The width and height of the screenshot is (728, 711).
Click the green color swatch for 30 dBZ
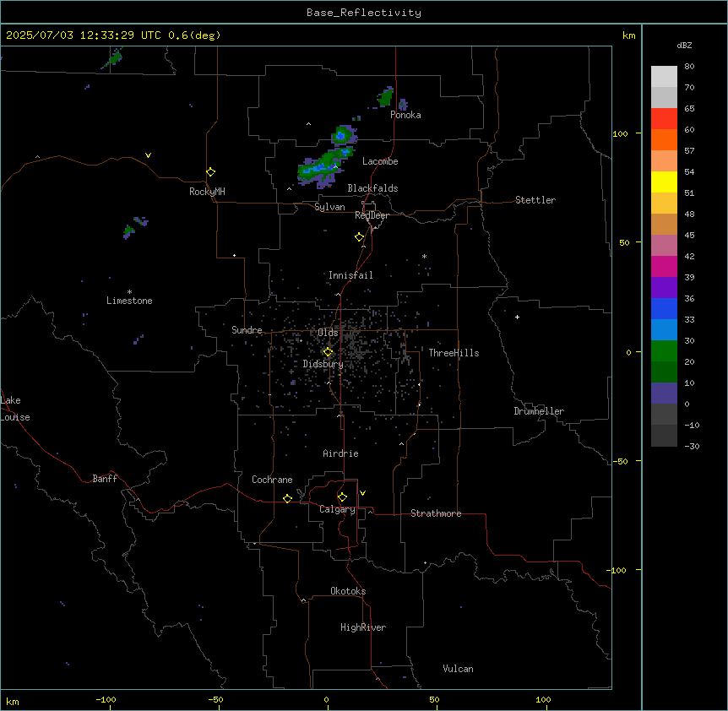pyautogui.click(x=664, y=351)
